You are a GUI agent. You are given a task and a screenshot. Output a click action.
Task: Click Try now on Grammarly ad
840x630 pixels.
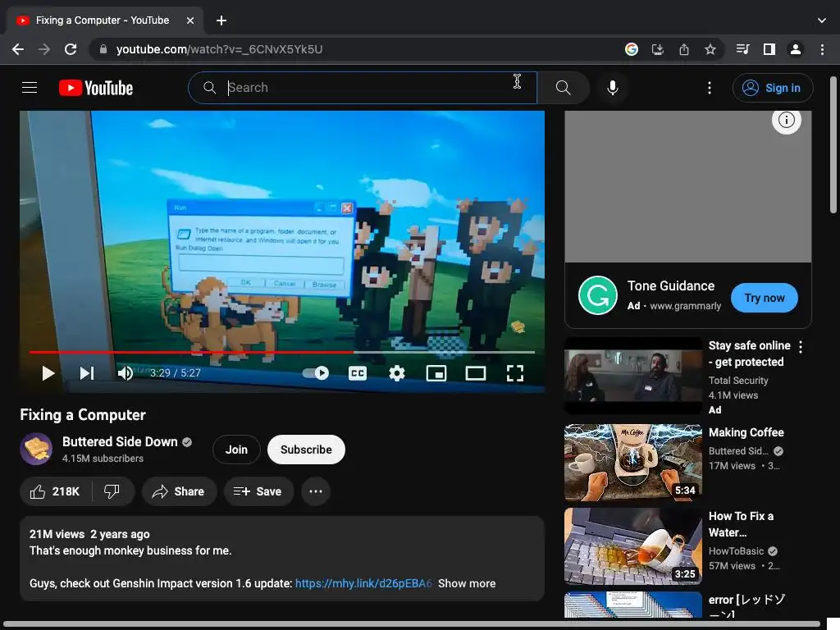click(x=764, y=298)
